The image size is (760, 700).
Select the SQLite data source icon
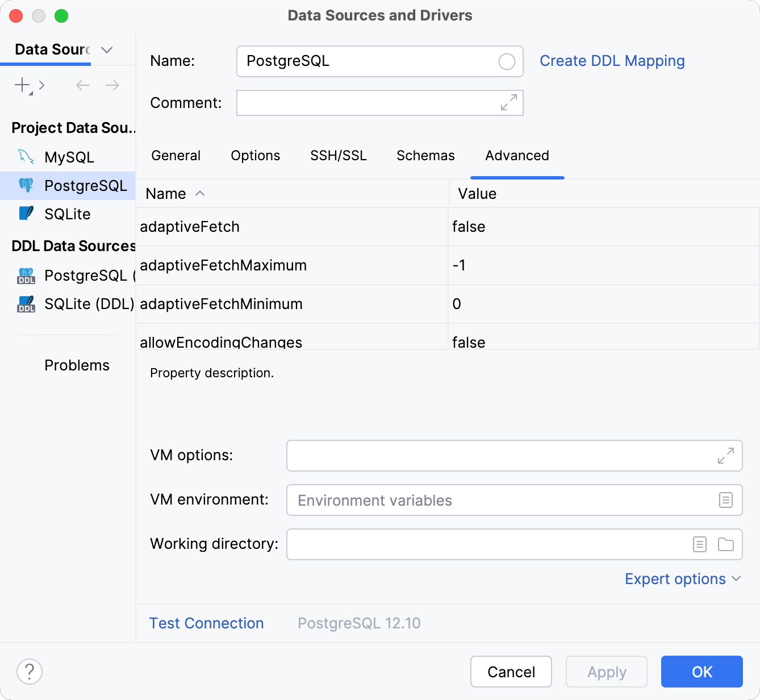pyautogui.click(x=26, y=214)
